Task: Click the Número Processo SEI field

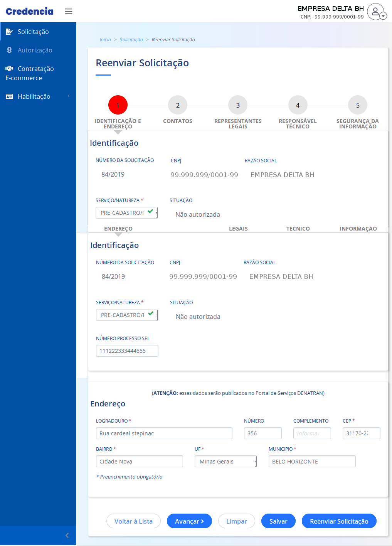Action: click(x=127, y=351)
